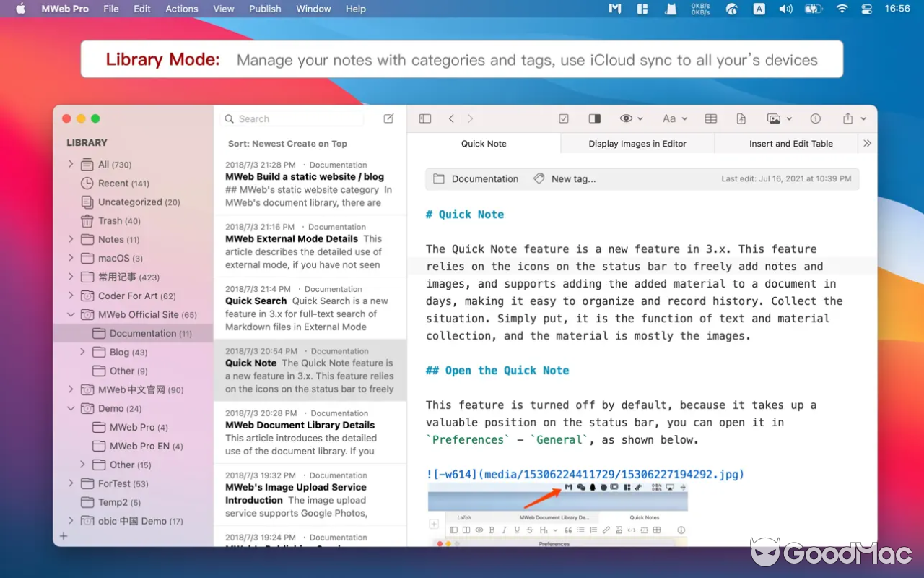Click the new note compose icon

point(388,118)
